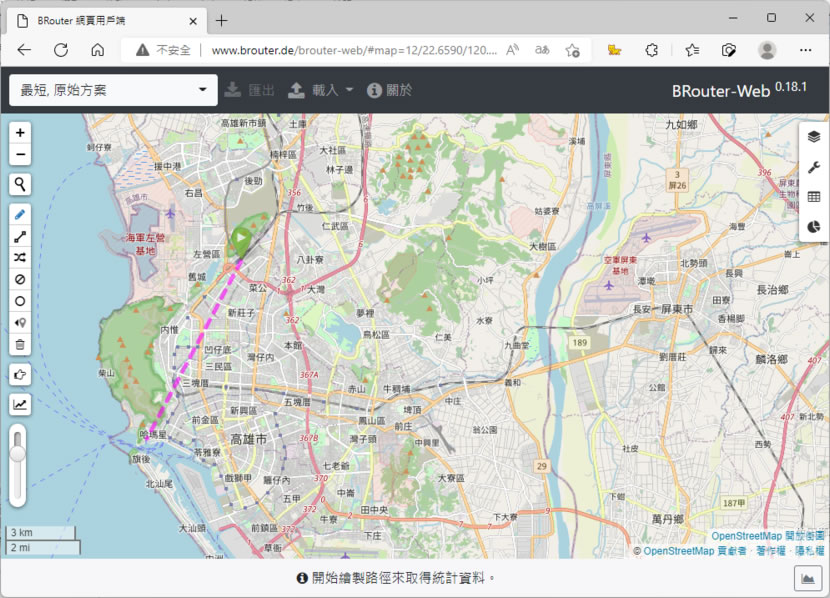
Task: Open the routing profile dropdown
Action: pos(113,90)
